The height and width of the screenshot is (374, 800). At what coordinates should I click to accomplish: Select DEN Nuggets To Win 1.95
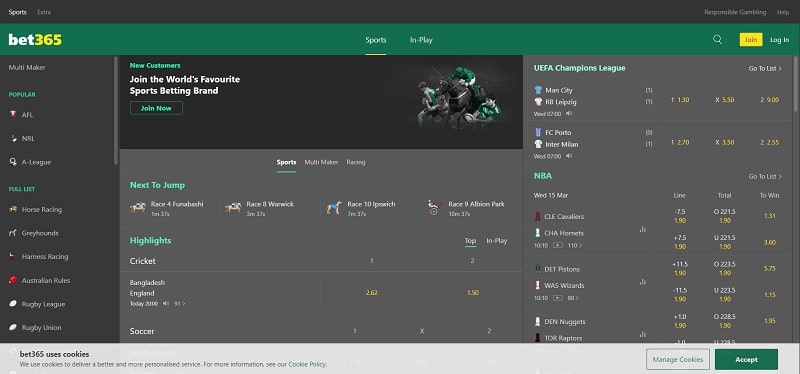tap(770, 321)
